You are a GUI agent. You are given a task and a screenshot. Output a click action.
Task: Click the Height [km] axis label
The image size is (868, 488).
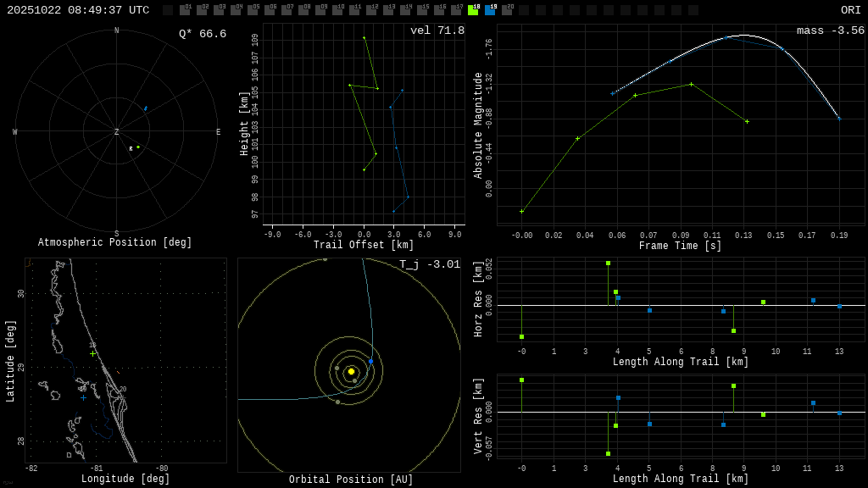point(244,124)
